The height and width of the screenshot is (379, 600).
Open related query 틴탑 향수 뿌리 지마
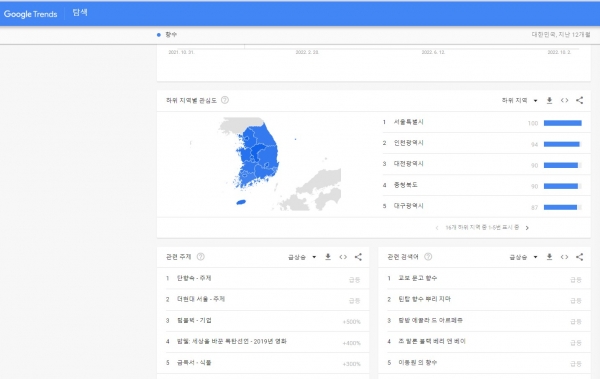click(x=484, y=299)
